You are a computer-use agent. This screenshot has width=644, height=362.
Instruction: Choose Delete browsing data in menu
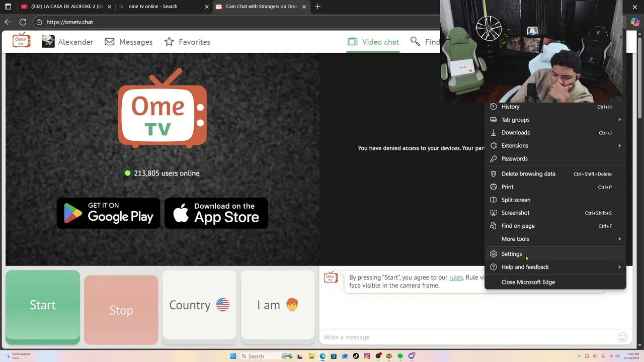(555, 174)
